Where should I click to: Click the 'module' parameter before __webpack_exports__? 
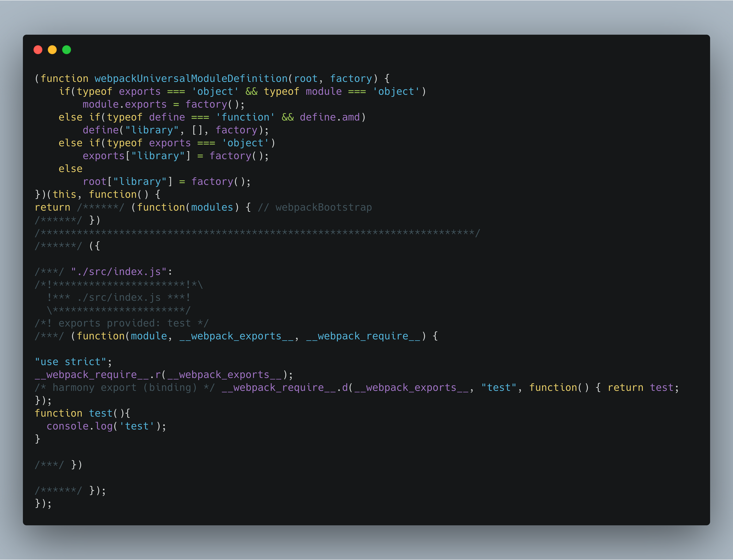(149, 336)
